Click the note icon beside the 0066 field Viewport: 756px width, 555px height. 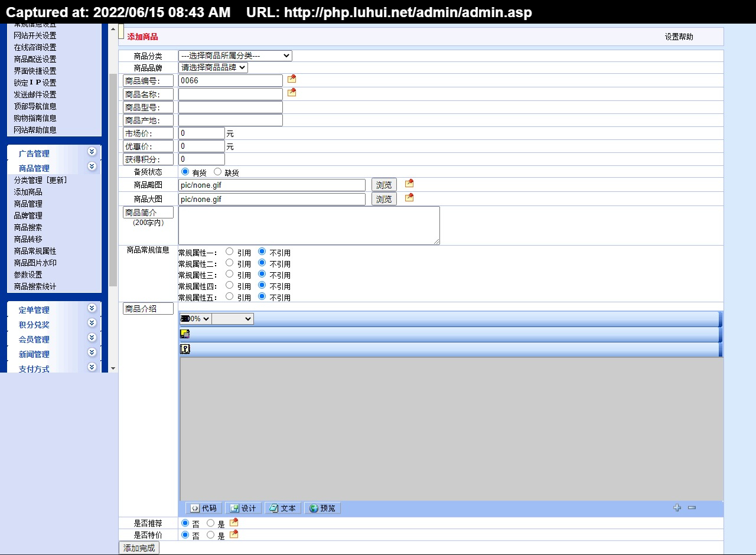(x=292, y=79)
